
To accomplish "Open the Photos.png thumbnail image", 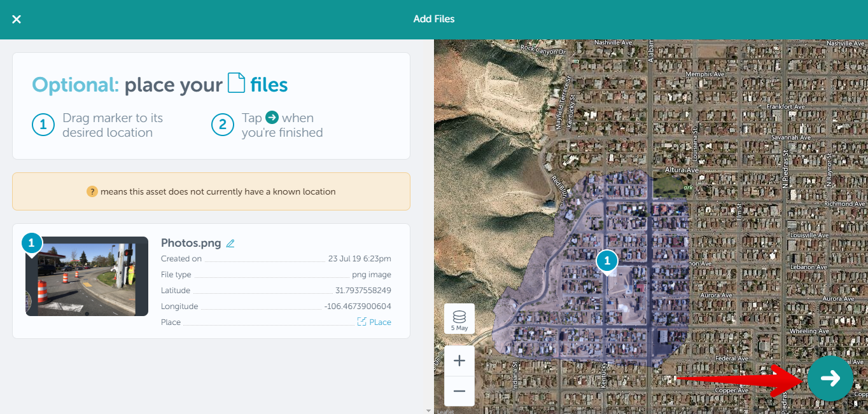I will (x=87, y=276).
